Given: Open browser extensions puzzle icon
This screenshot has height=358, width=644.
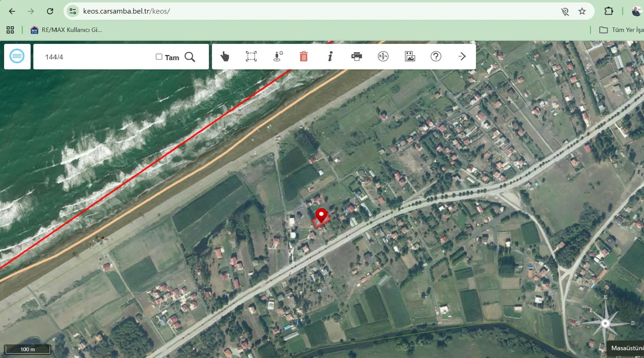Looking at the screenshot, I should (x=609, y=11).
